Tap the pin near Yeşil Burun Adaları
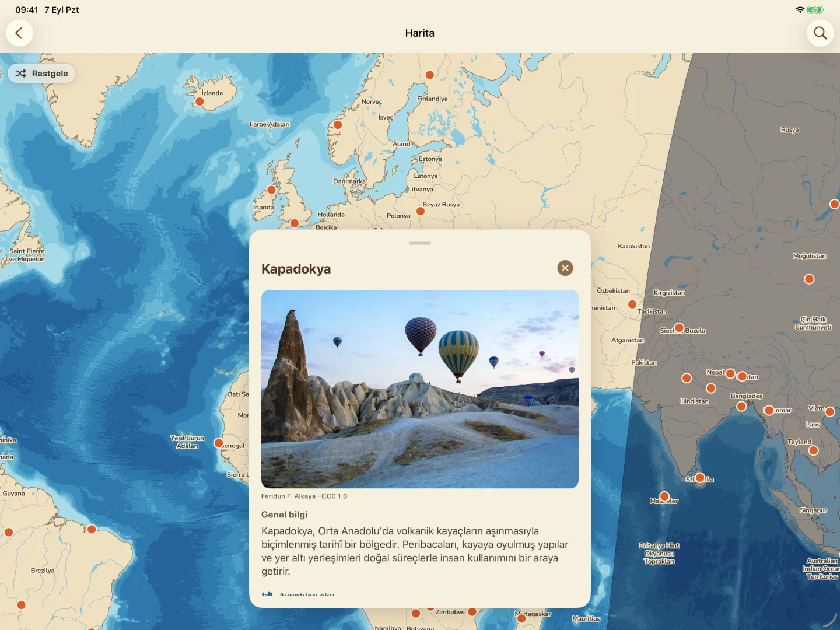Image resolution: width=840 pixels, height=630 pixels. pos(219,443)
